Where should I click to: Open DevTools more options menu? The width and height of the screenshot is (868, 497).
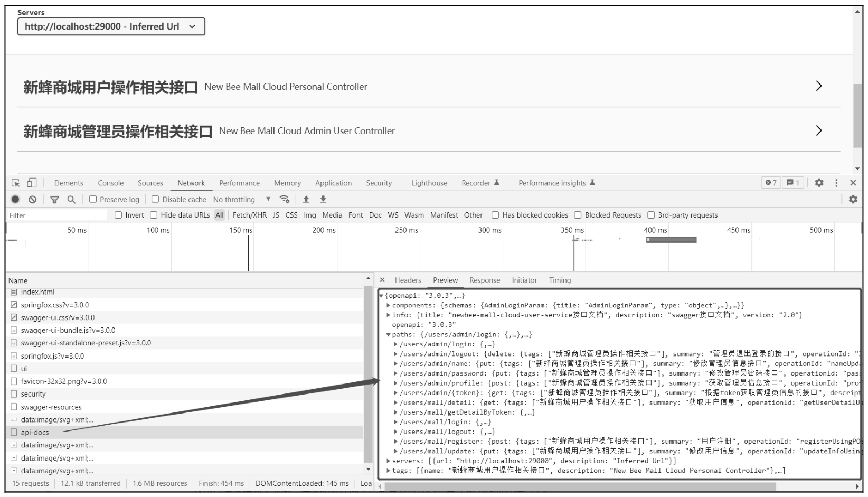[x=836, y=183]
